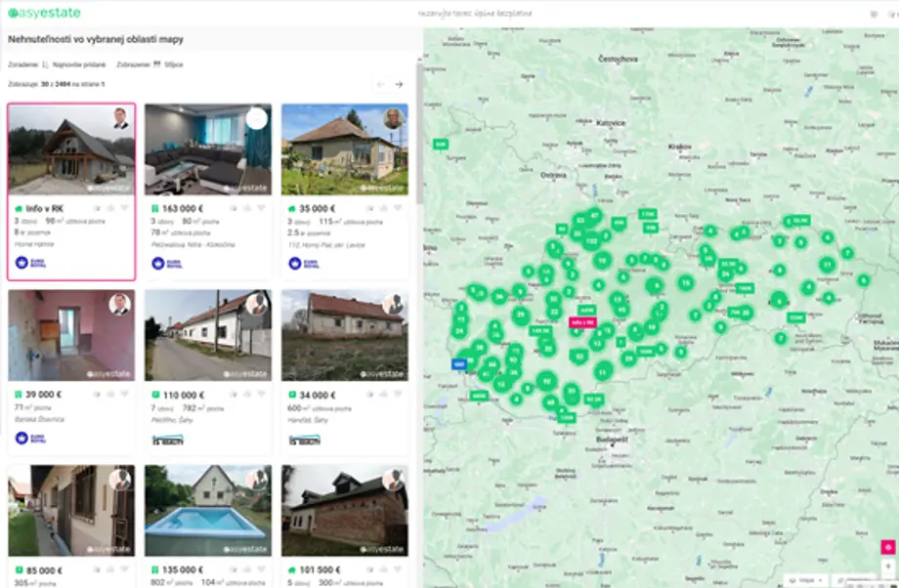Click the agency logo on the Info v RK card

30,263
